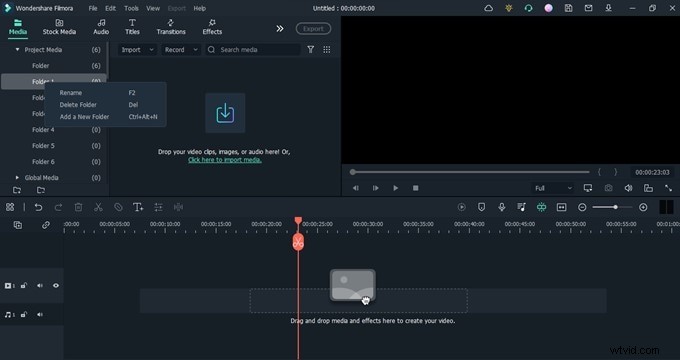
Task: Collapse the Project Media tree
Action: pyautogui.click(x=17, y=49)
